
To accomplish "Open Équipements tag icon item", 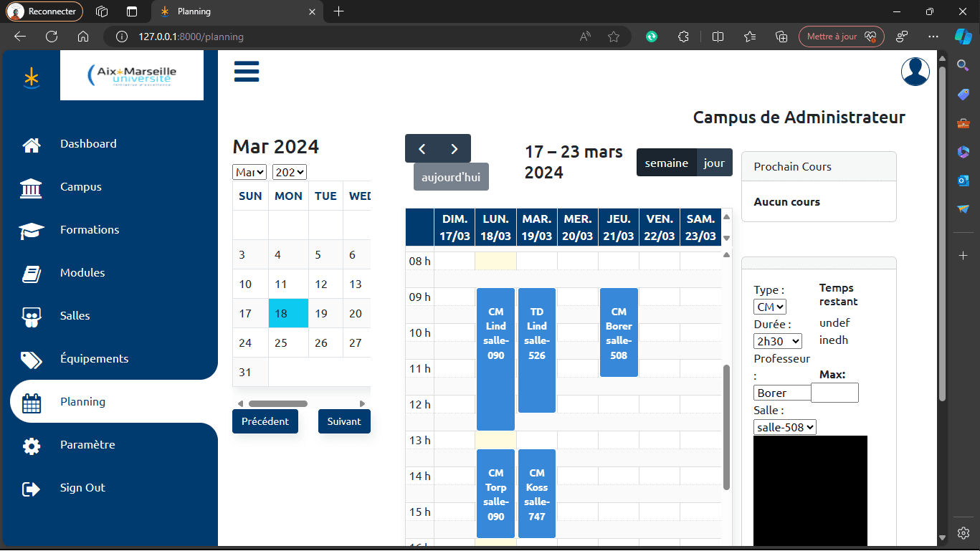I will tap(32, 359).
